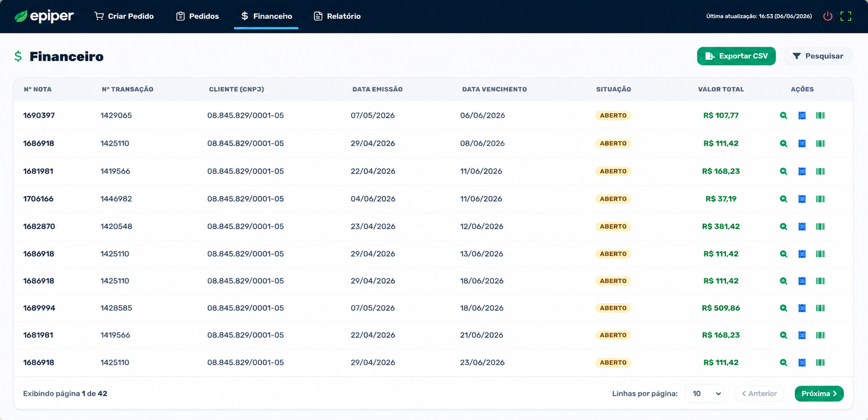
Task: Click the Exportar CSV button
Action: click(x=736, y=56)
